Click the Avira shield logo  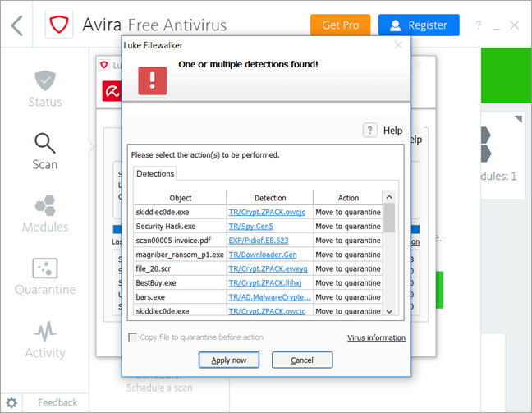click(59, 25)
